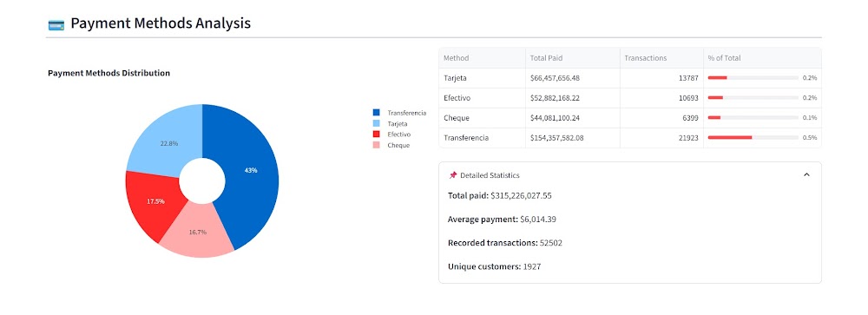868x315 pixels.
Task: Click the Transferencia row progress bar
Action: tap(753, 137)
